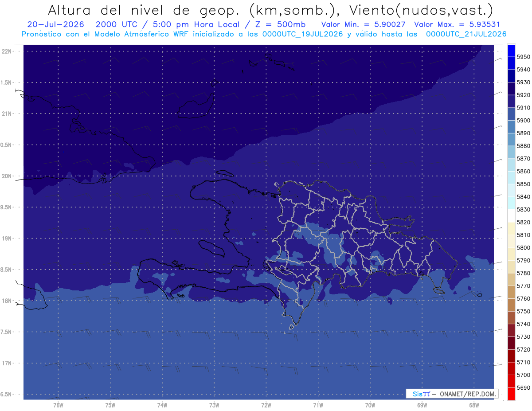Click the '8.5N' latitude label
The width and height of the screenshot is (532, 411).
pyautogui.click(x=7, y=270)
